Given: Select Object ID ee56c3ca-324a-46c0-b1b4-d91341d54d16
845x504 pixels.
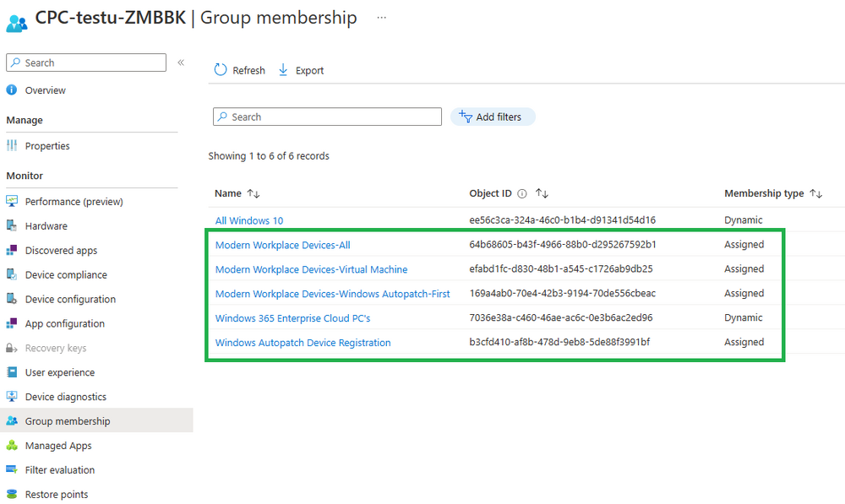Looking at the screenshot, I should coord(562,219).
